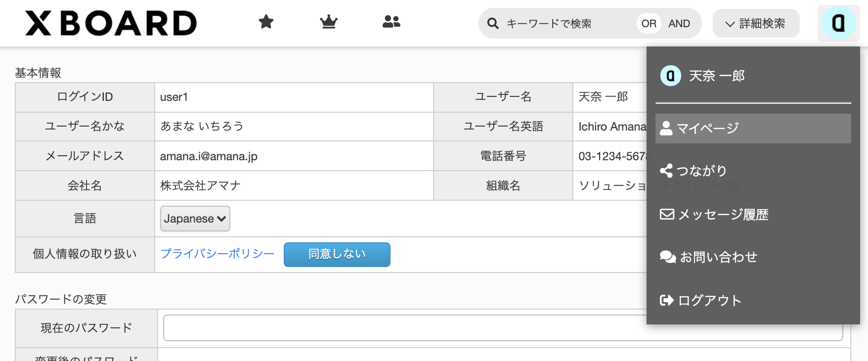Click the つながり share icon

(666, 171)
